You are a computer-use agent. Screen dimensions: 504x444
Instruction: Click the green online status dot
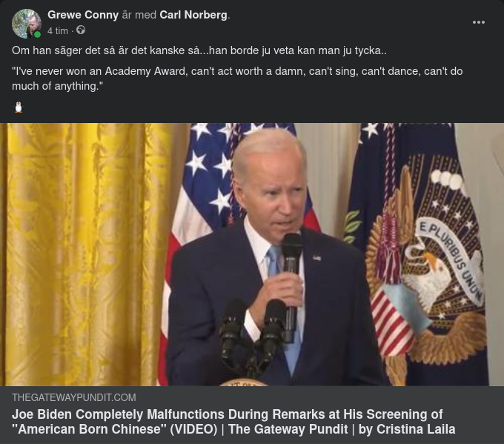(37, 34)
